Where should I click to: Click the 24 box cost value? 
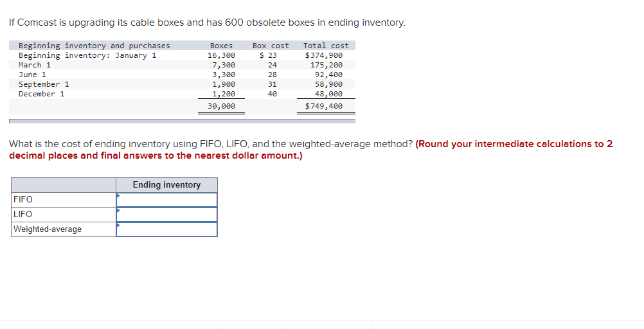[x=273, y=65]
